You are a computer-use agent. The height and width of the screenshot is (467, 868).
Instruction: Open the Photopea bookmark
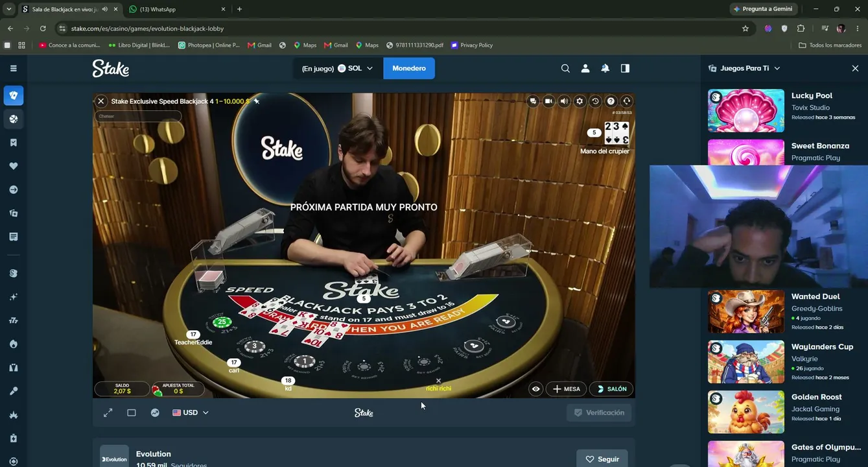coord(209,45)
